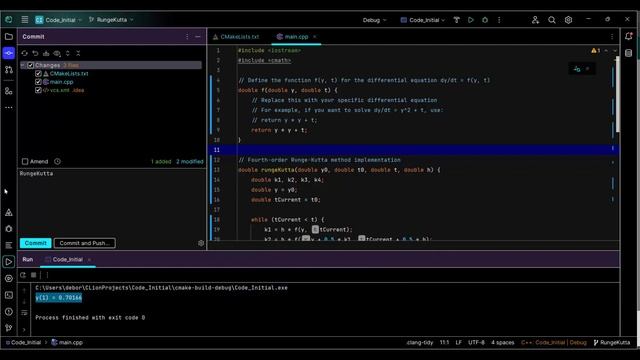This screenshot has height=360, width=640.
Task: Open the Debug build profile dropdown
Action: 374,20
